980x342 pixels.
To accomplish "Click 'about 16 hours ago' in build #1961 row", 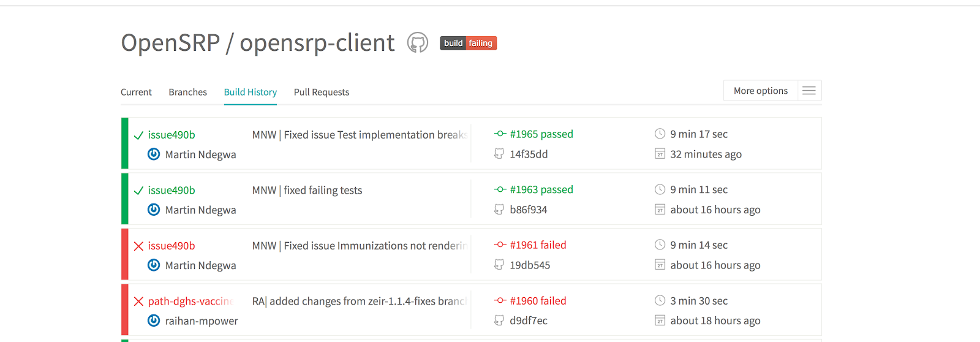I will (x=715, y=265).
